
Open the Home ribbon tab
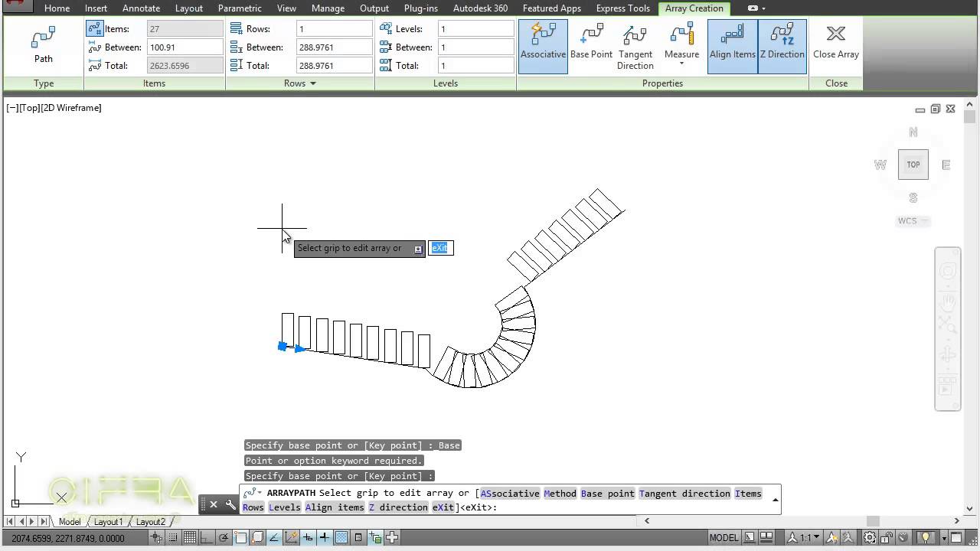[57, 8]
